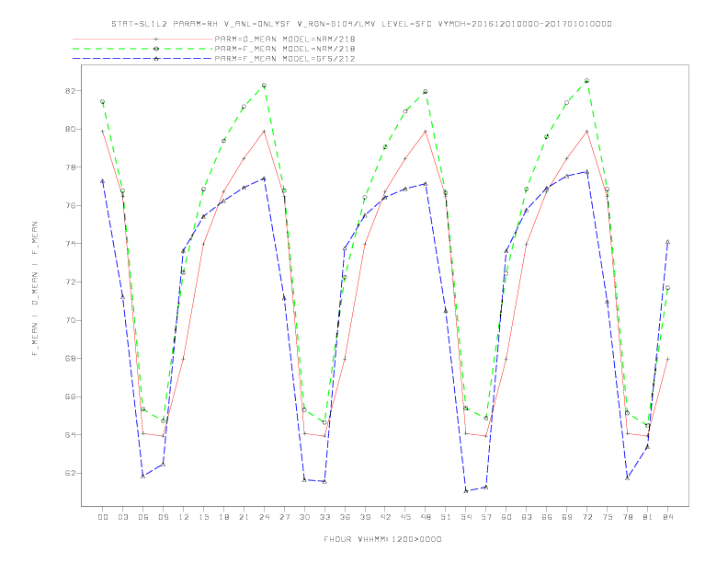Click x-axis forecast hour label 54

[x=466, y=517]
